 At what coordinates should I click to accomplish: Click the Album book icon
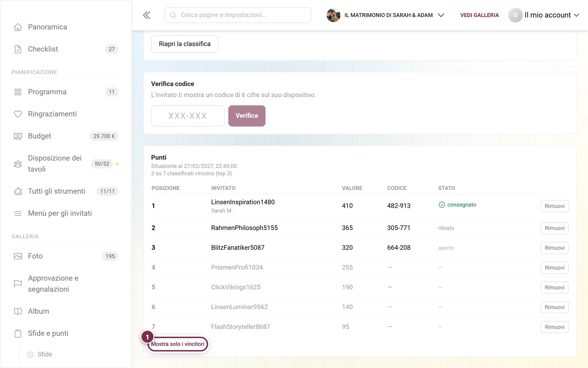[18, 312]
